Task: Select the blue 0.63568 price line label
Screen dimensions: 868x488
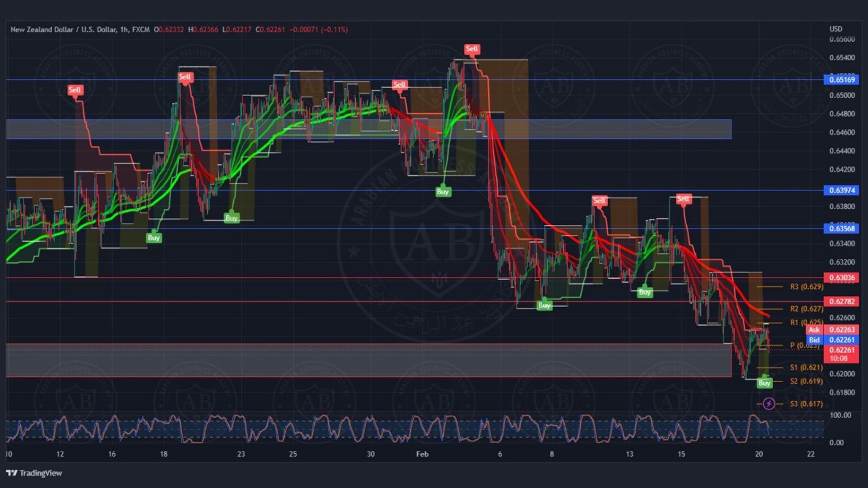Action: (x=841, y=228)
